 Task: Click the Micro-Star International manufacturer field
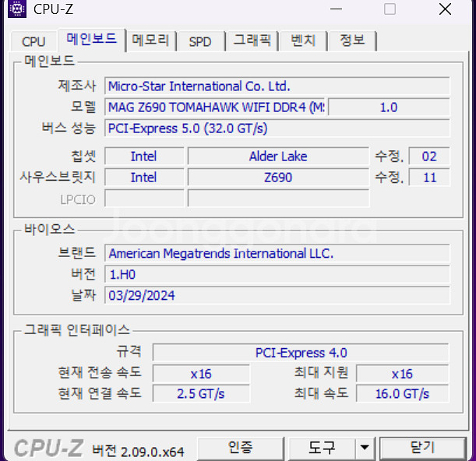tap(277, 86)
